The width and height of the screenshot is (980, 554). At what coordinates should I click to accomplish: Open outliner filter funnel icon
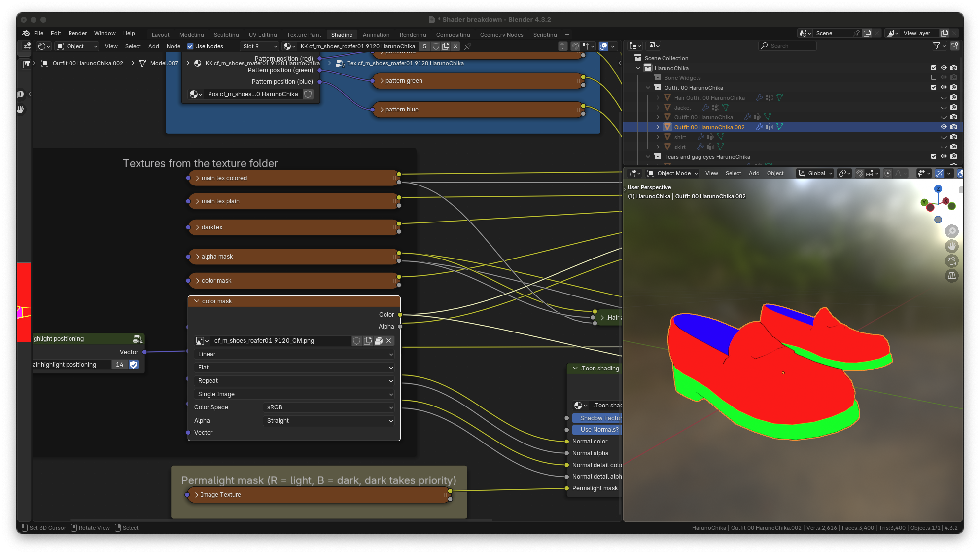tap(936, 46)
